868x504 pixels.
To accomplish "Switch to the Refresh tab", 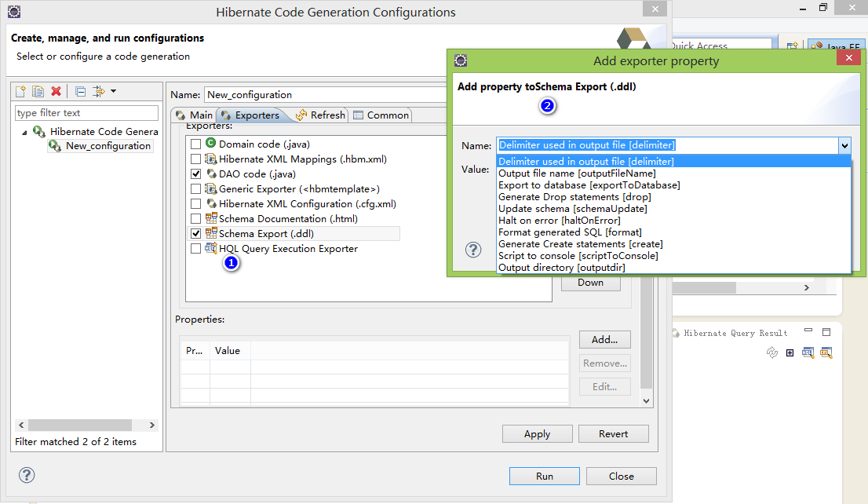I will 320,115.
